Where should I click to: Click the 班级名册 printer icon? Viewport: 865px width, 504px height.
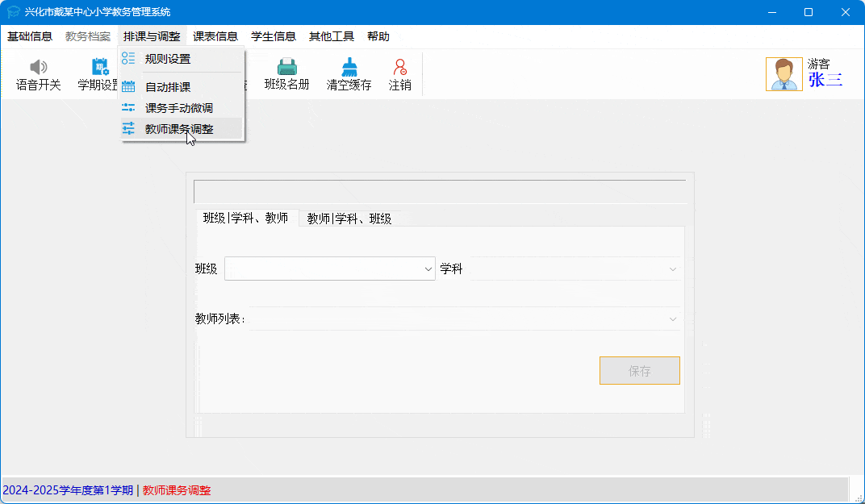(x=286, y=68)
